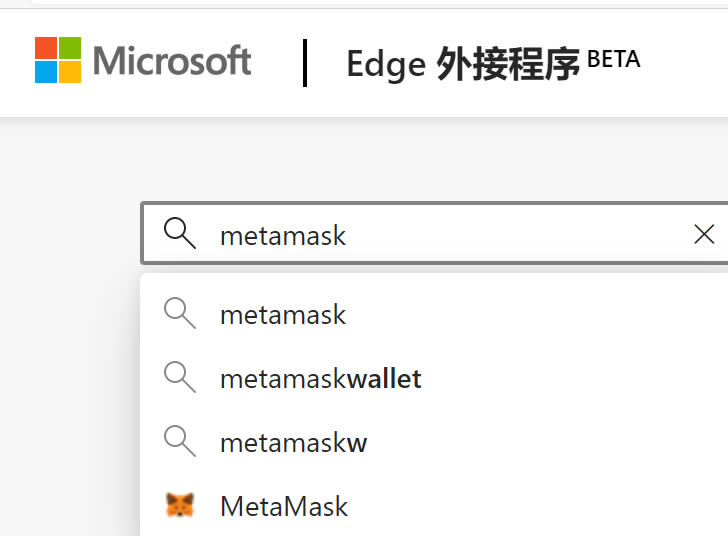Pick the "metamaskw" suggestion entry
Viewport: 728px width, 536px height.
[294, 442]
